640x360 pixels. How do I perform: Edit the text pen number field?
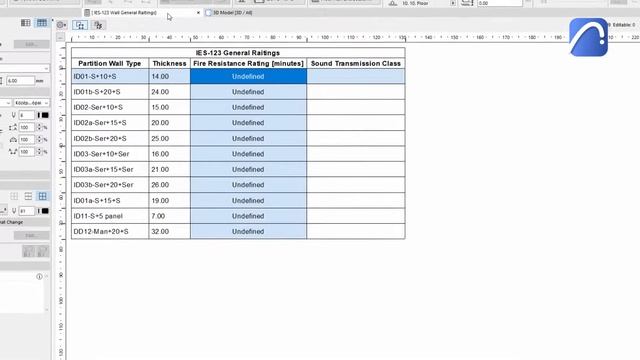point(27,116)
